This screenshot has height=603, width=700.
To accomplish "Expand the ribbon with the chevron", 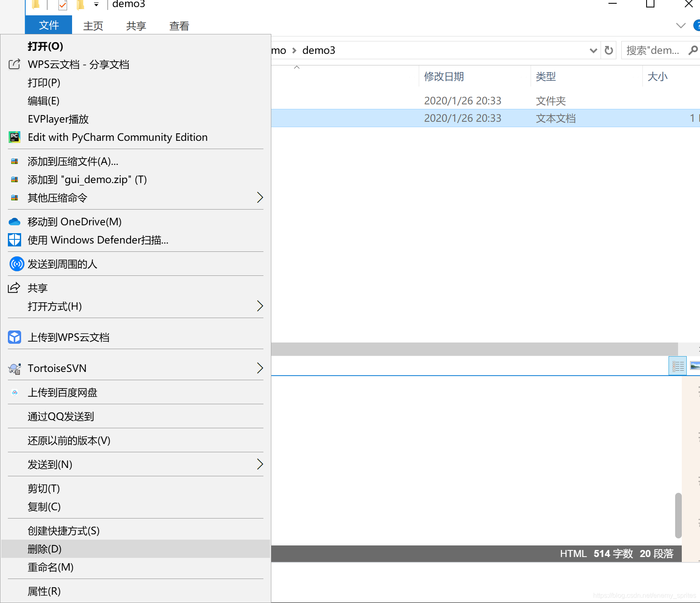I will pyautogui.click(x=681, y=26).
